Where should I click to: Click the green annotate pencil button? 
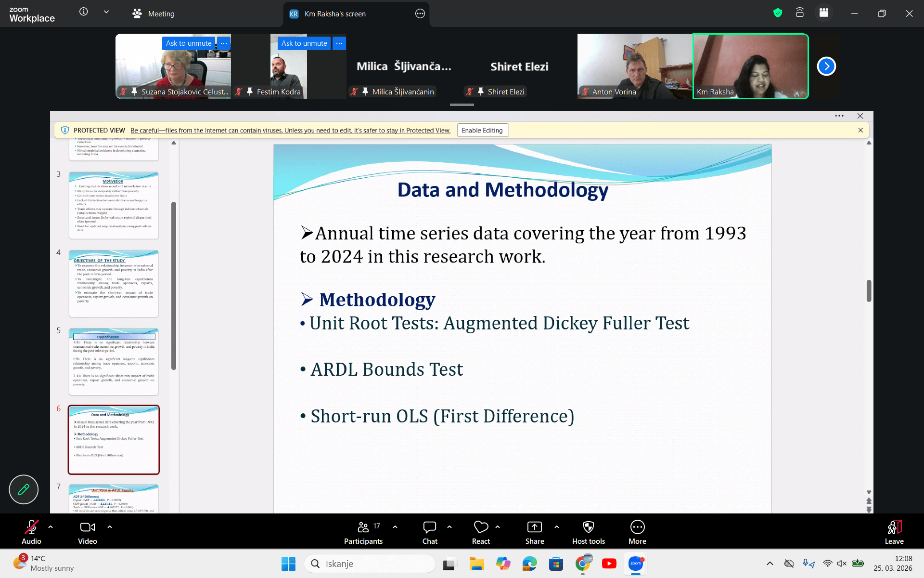[24, 489]
